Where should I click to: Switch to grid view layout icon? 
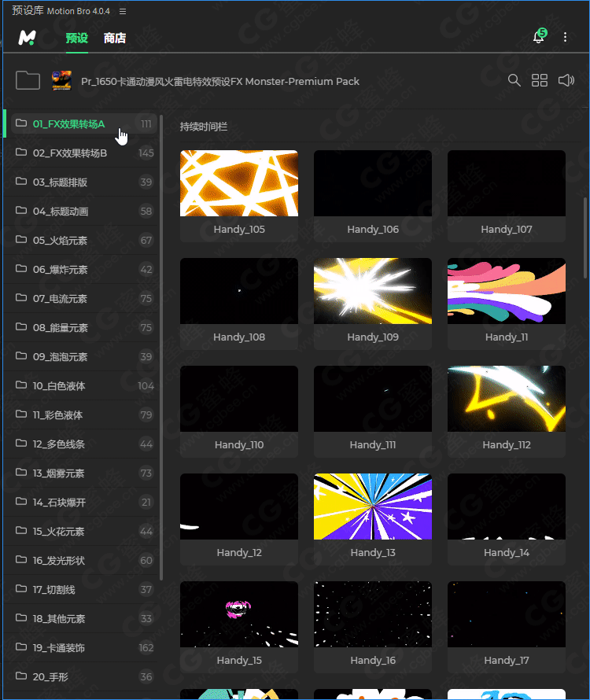tap(539, 80)
